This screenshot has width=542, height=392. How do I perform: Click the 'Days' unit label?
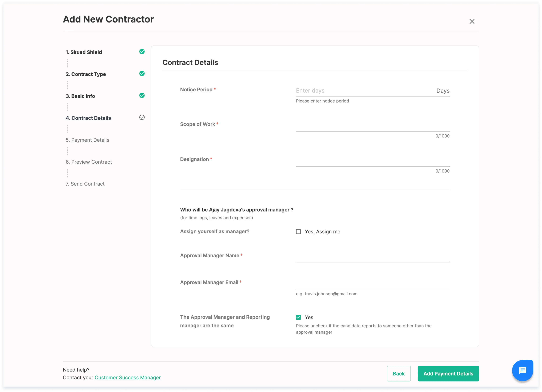443,91
